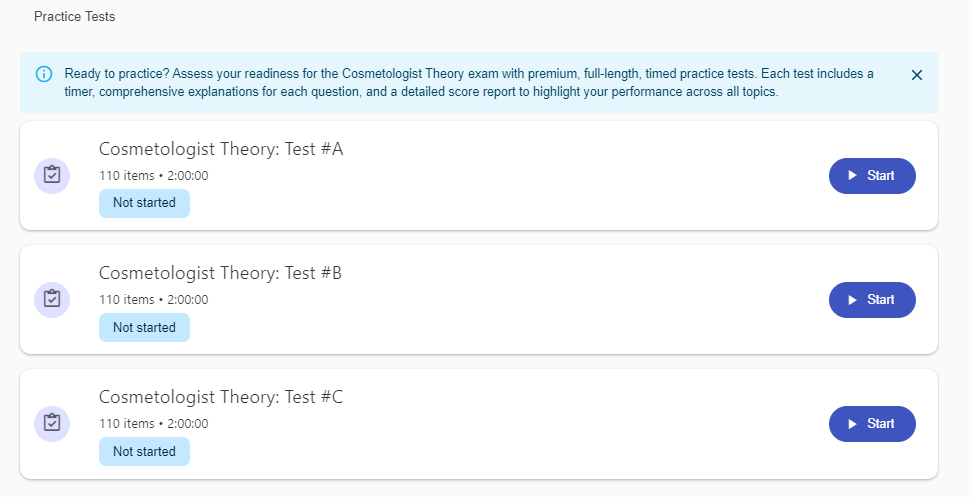The image size is (972, 497).
Task: Click the info icon in the banner
Action: [x=44, y=74]
